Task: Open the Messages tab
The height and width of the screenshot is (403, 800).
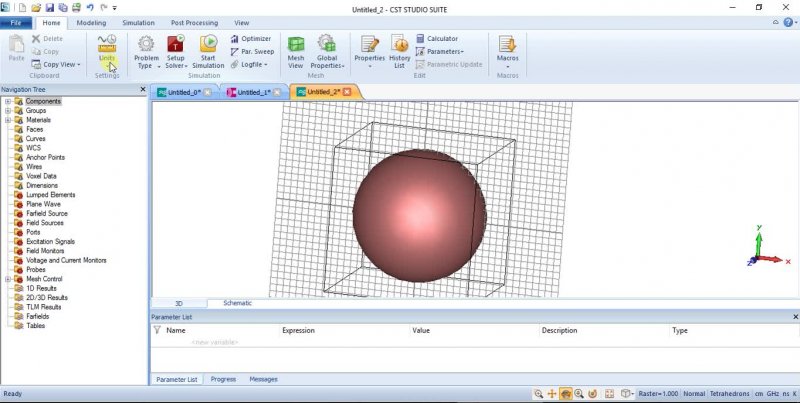Action: coord(263,380)
